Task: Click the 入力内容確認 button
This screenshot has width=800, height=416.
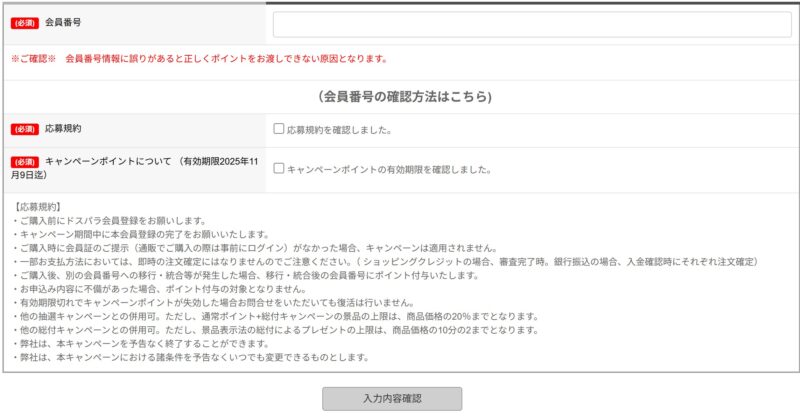Action: (392, 399)
